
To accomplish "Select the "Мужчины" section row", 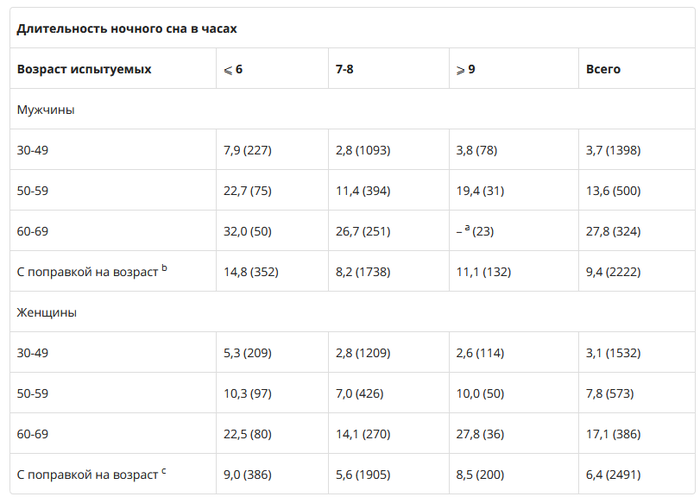I will 46,109.
